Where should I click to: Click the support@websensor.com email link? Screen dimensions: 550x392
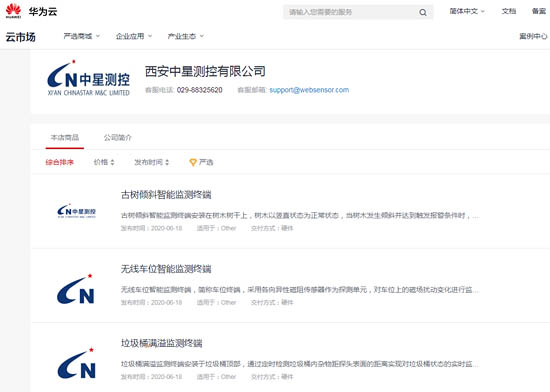[309, 90]
